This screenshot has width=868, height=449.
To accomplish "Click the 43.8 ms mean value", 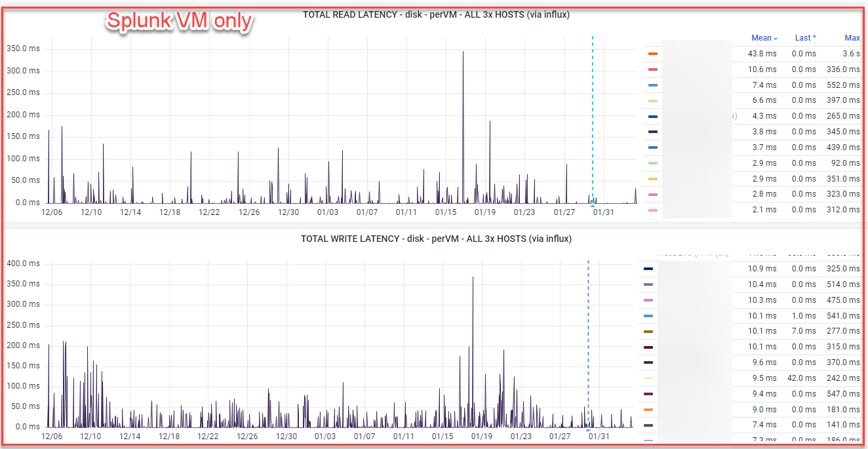I will pos(762,54).
